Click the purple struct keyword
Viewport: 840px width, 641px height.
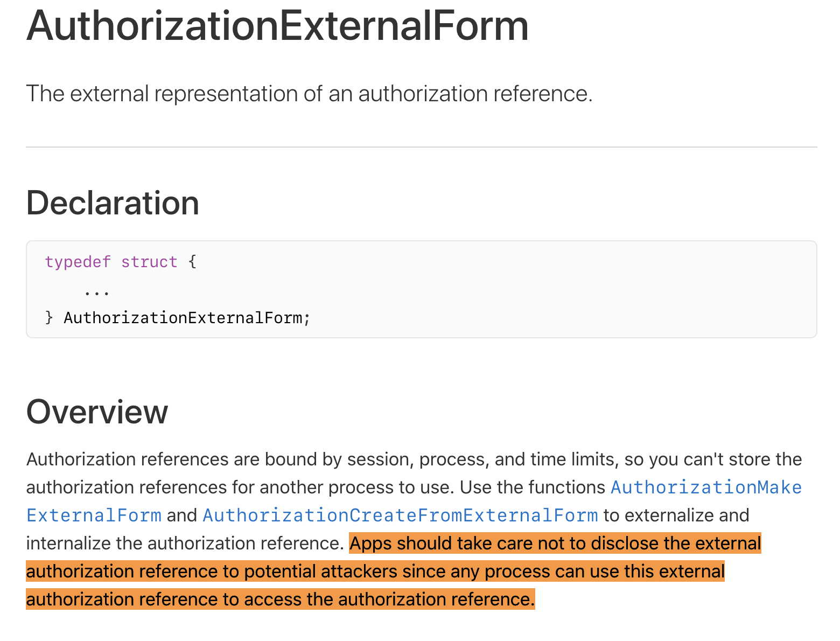point(149,262)
